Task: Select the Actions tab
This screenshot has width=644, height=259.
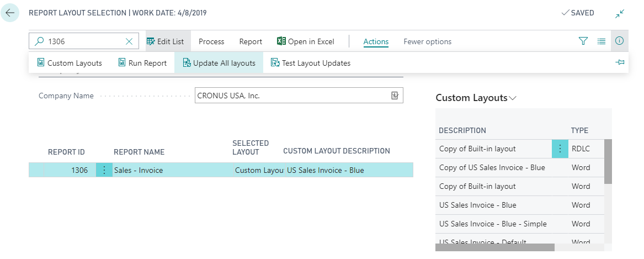Action: 376,41
